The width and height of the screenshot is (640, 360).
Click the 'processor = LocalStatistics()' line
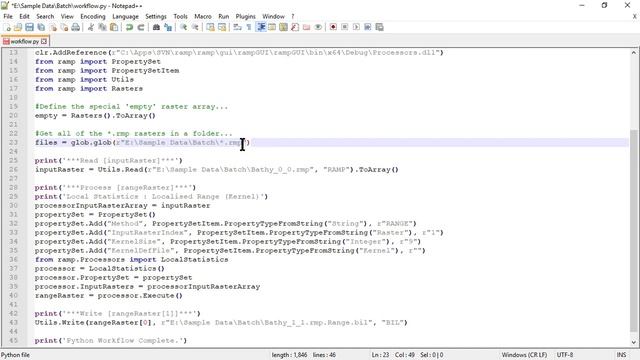pos(100,269)
